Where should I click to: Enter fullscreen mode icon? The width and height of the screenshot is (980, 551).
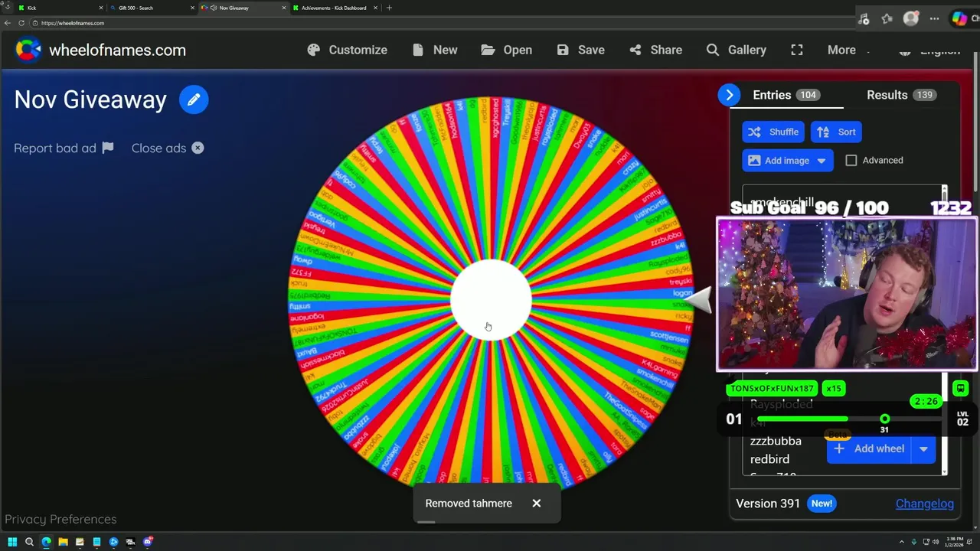797,50
